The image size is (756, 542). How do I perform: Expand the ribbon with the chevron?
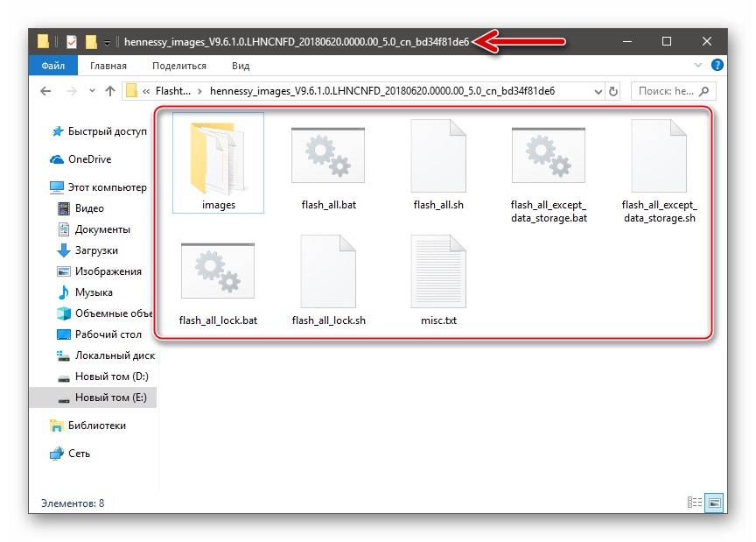pos(697,65)
